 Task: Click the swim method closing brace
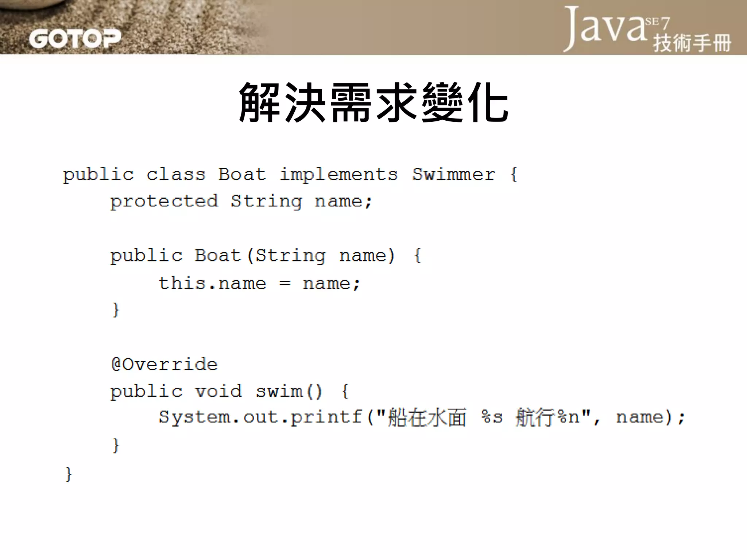click(116, 445)
